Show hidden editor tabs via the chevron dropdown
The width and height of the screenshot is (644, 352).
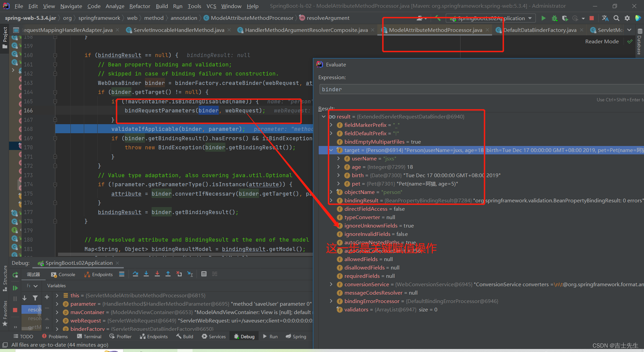tap(629, 30)
